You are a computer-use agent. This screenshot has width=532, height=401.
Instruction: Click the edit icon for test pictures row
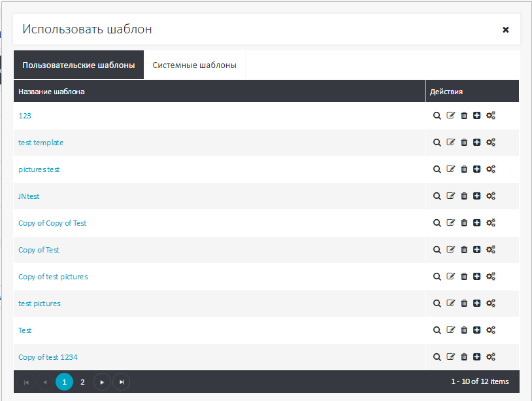click(x=450, y=304)
